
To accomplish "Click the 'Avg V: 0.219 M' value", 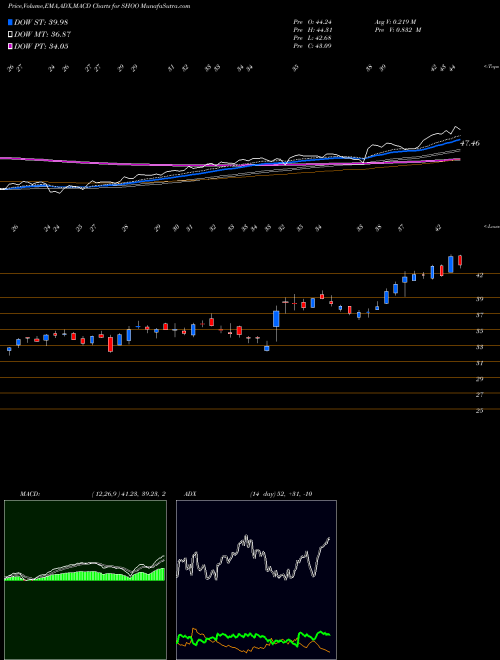I will click(397, 22).
